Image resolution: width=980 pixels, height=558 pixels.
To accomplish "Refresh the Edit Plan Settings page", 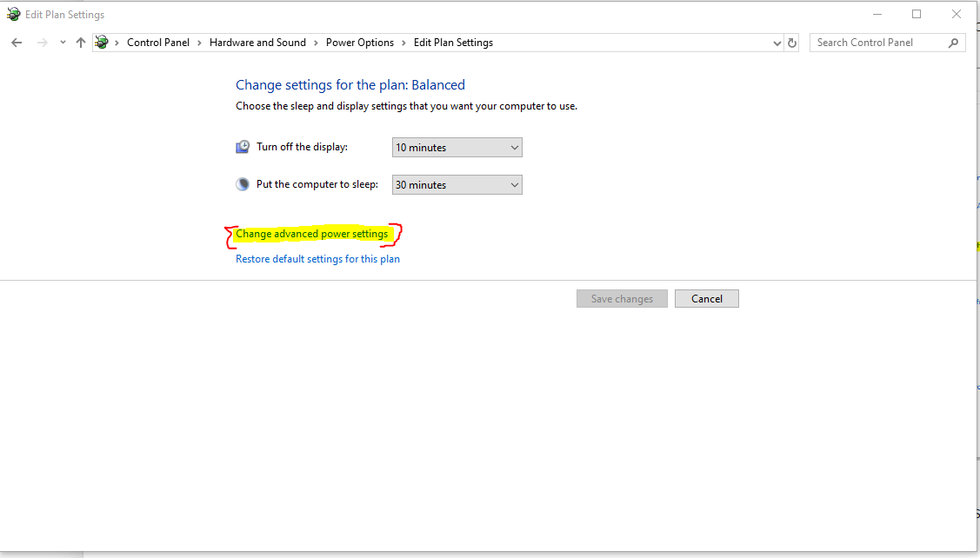I will click(792, 43).
